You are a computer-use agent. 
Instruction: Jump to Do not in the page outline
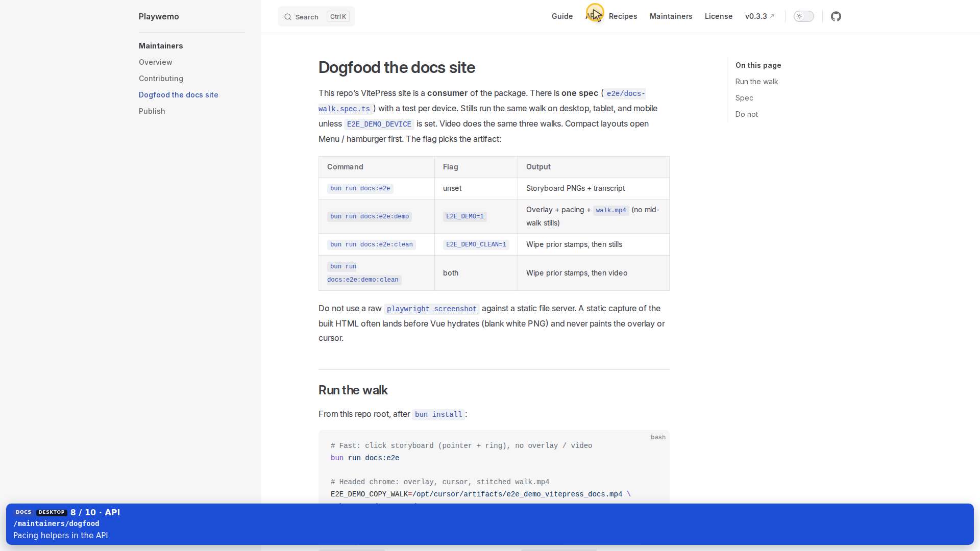click(x=746, y=114)
